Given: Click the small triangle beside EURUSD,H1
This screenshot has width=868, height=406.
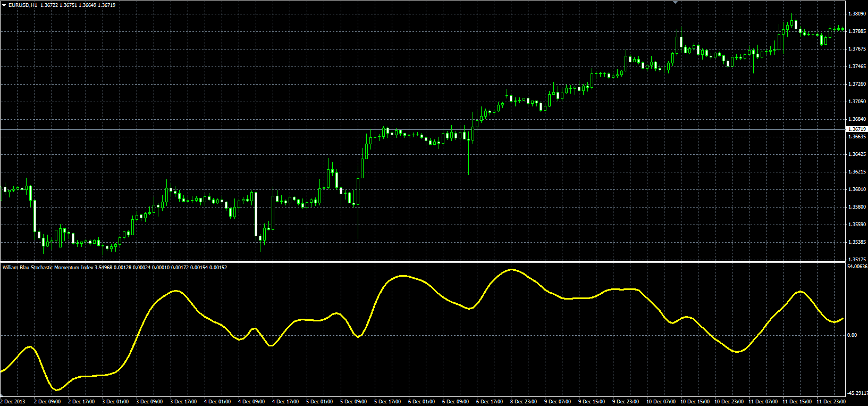Looking at the screenshot, I should [x=4, y=5].
